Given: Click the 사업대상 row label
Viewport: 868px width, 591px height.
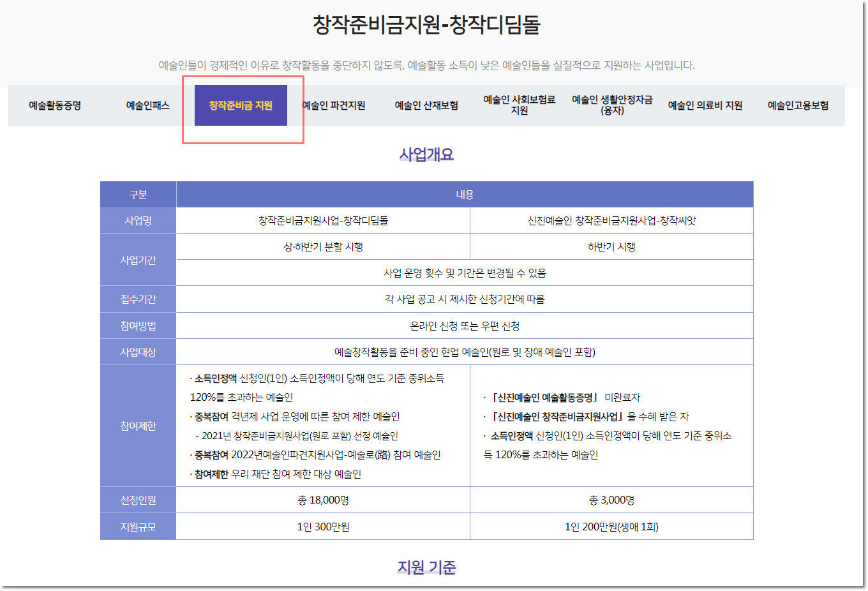Looking at the screenshot, I should click(x=138, y=352).
